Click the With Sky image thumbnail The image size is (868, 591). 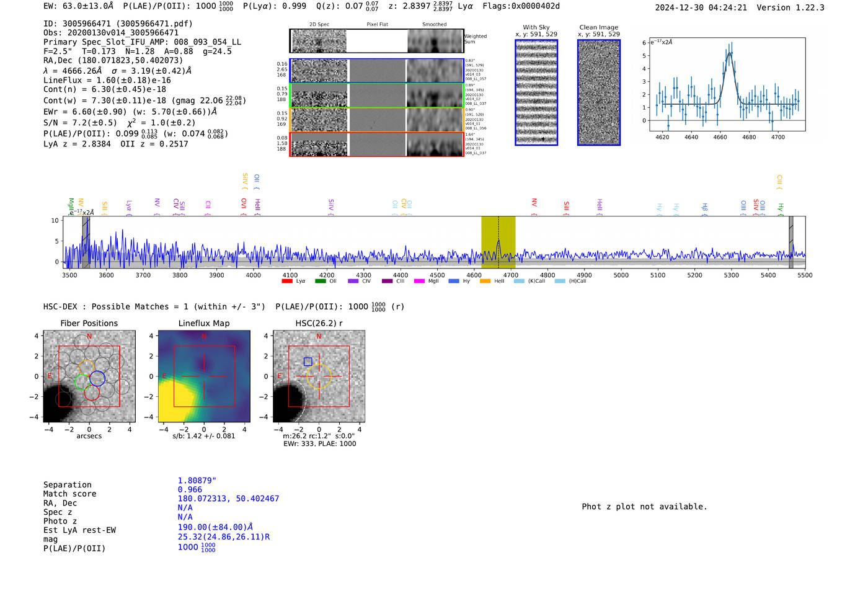[536, 92]
